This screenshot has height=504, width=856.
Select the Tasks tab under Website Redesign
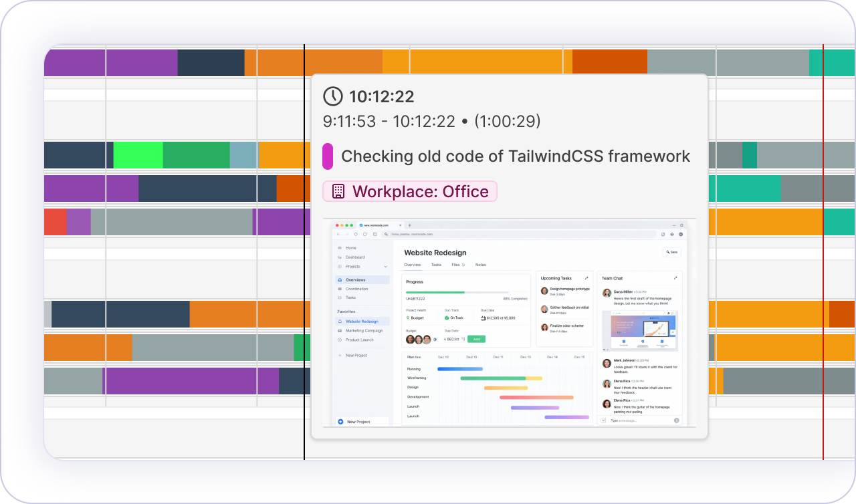[436, 265]
